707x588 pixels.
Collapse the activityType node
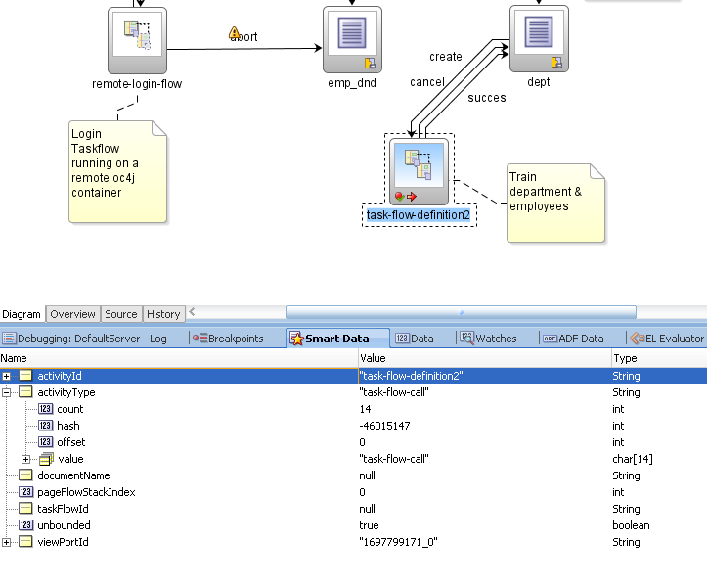click(6, 392)
